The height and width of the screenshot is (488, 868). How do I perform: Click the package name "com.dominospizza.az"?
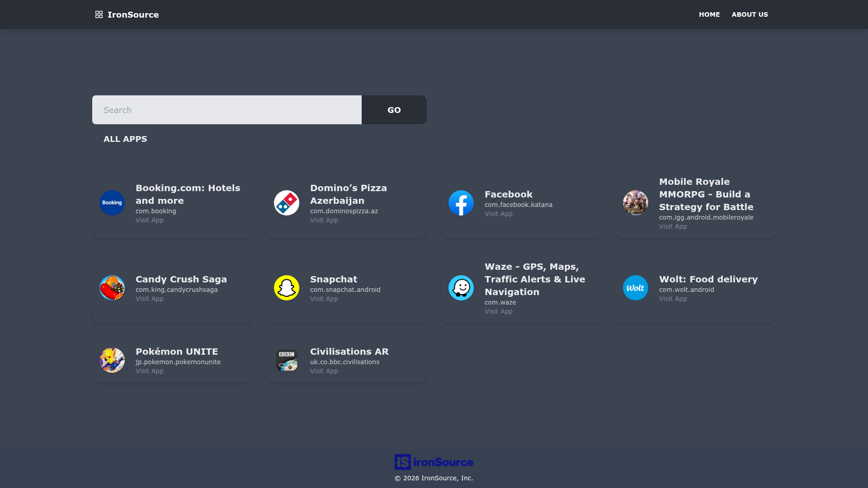(344, 211)
